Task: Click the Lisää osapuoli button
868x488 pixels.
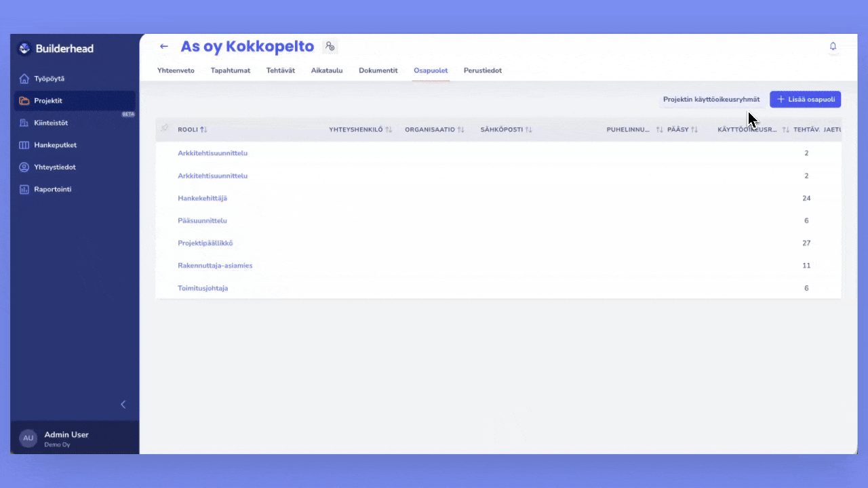Action: click(x=805, y=100)
